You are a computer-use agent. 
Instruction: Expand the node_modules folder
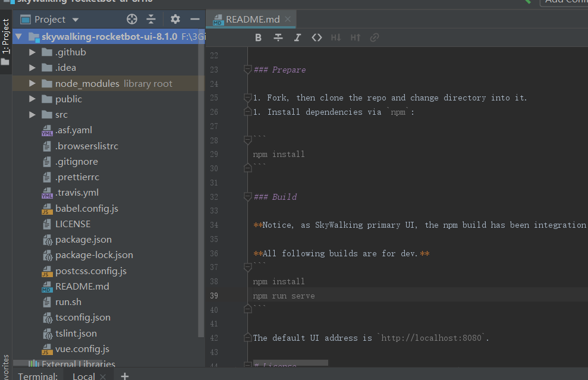tap(32, 83)
